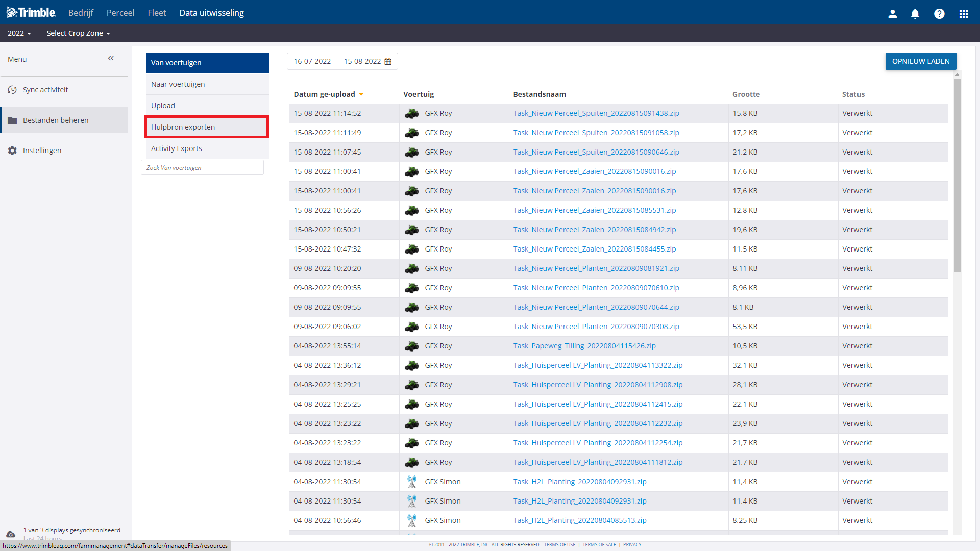Open the Select Crop Zone dropdown
The width and height of the screenshot is (980, 551).
tap(78, 33)
